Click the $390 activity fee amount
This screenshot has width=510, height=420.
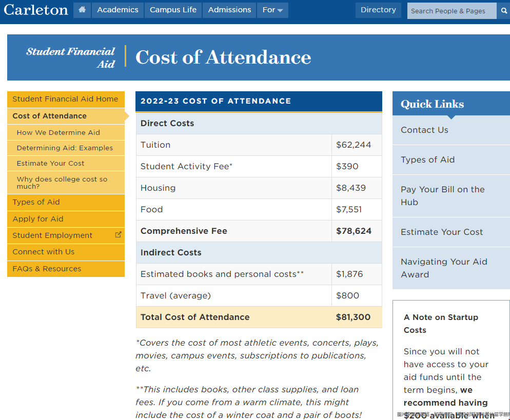point(347,167)
